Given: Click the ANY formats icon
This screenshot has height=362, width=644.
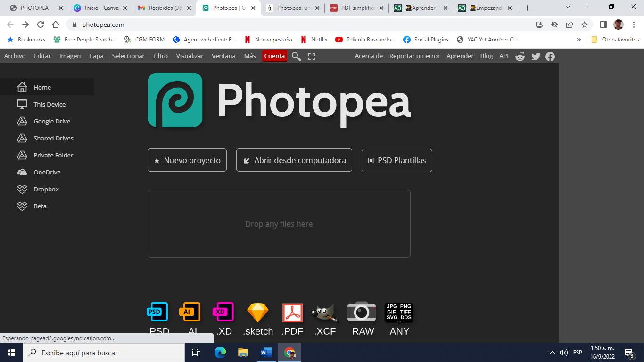Looking at the screenshot, I should tap(399, 312).
